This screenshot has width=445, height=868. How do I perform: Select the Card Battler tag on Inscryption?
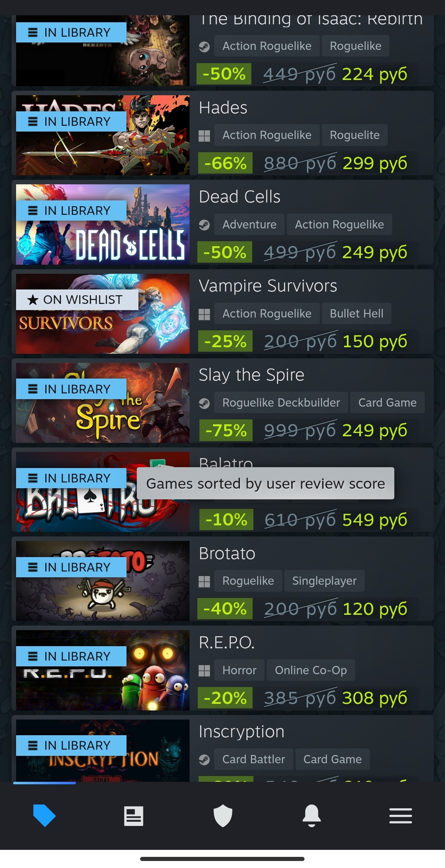[254, 760]
